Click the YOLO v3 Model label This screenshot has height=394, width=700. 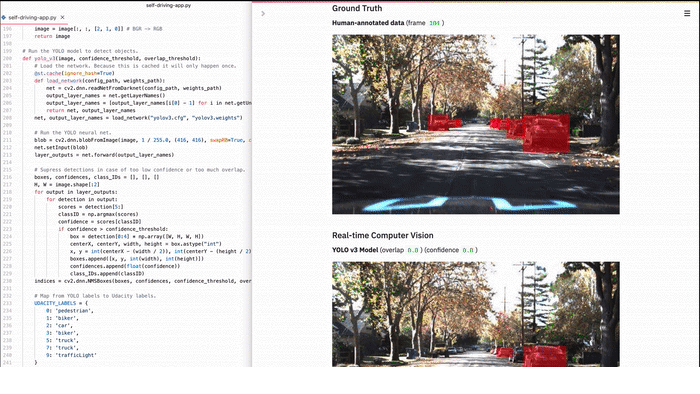pyautogui.click(x=355, y=250)
